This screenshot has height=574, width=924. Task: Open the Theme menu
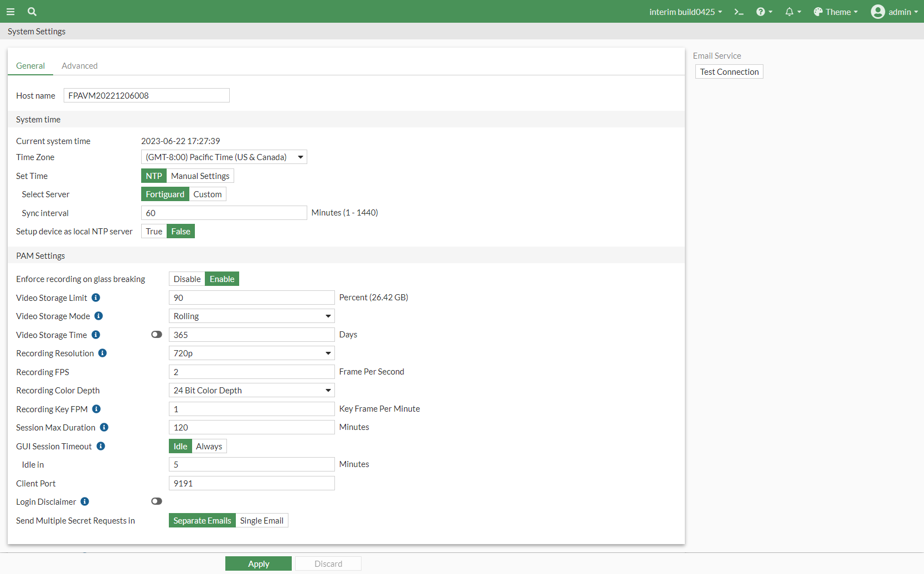click(835, 11)
